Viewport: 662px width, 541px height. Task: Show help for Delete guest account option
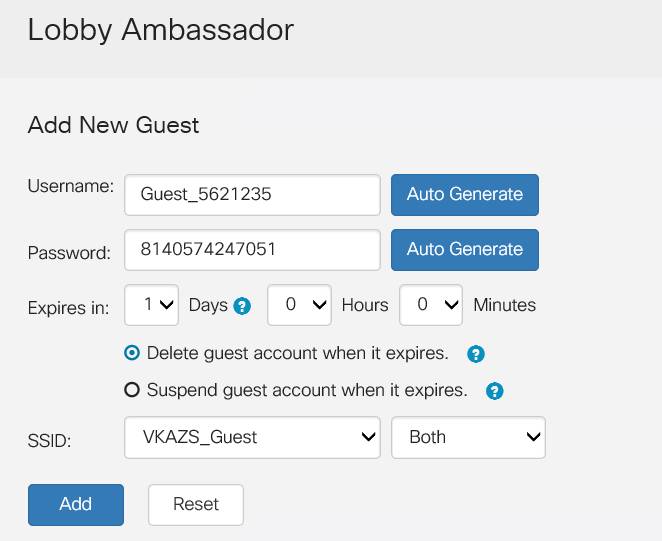click(x=476, y=354)
